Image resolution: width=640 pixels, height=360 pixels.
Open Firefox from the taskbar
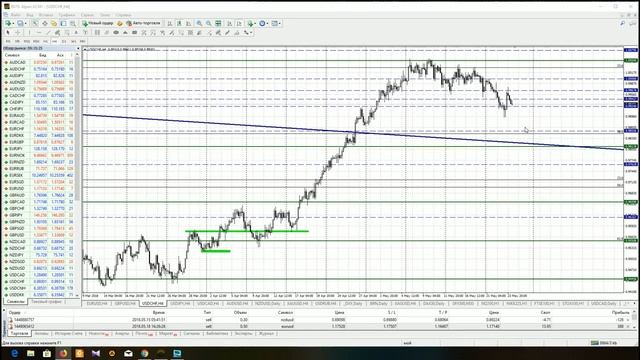click(x=63, y=353)
